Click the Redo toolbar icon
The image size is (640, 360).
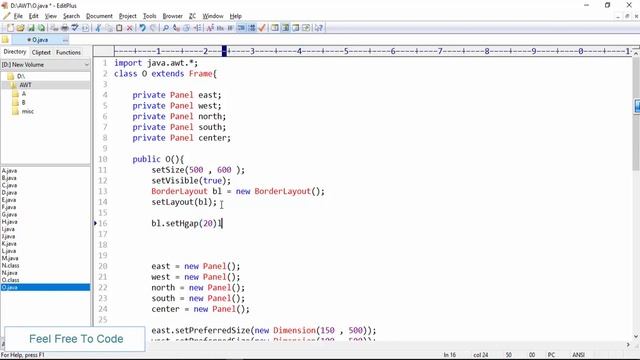pyautogui.click(x=153, y=28)
